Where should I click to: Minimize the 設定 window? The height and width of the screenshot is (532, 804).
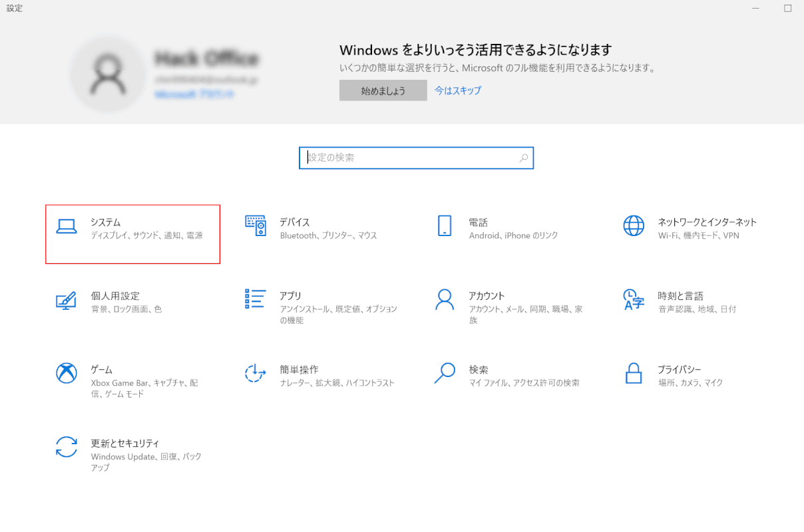pos(756,9)
